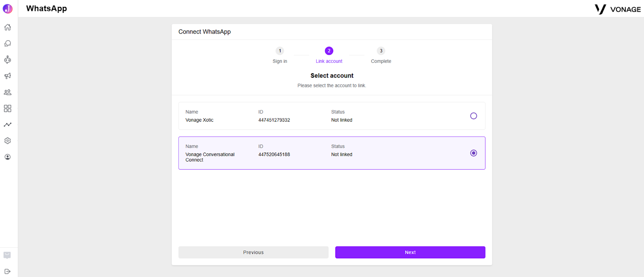
Task: Click the Previous button
Action: pos(254,252)
